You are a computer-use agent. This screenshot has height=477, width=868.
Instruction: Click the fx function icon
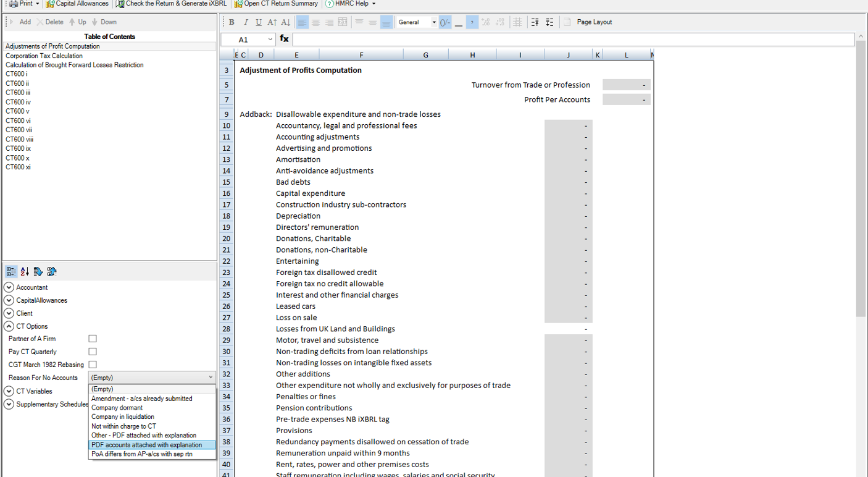[284, 39]
